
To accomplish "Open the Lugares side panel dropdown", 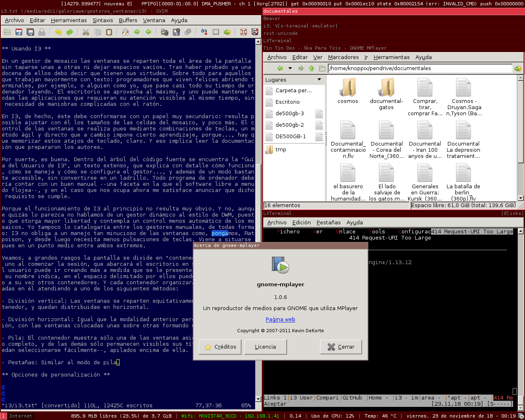I will [x=320, y=80].
